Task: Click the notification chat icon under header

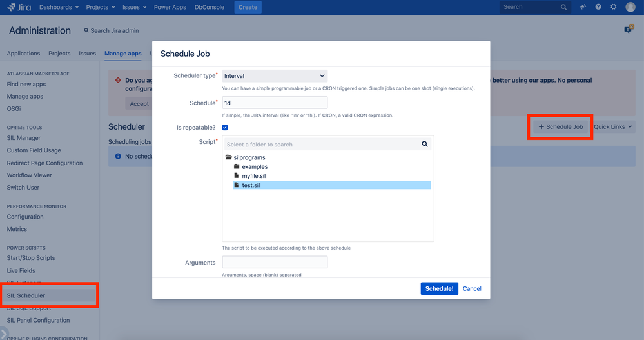Action: point(629,29)
